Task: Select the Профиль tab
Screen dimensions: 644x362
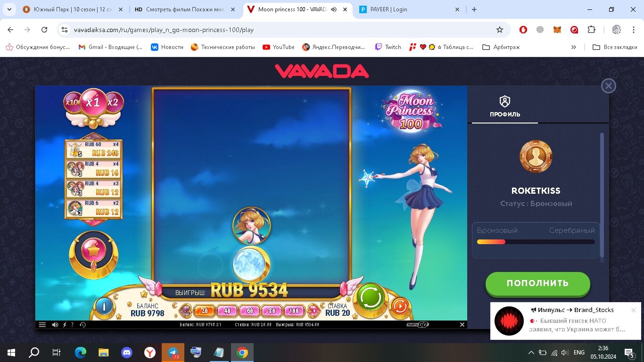Action: 504,106
